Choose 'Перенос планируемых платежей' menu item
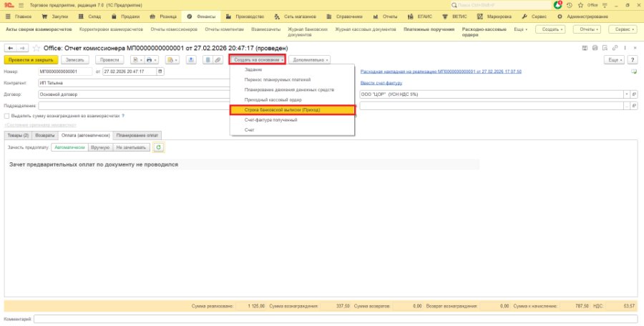644x326 pixels. (293, 79)
